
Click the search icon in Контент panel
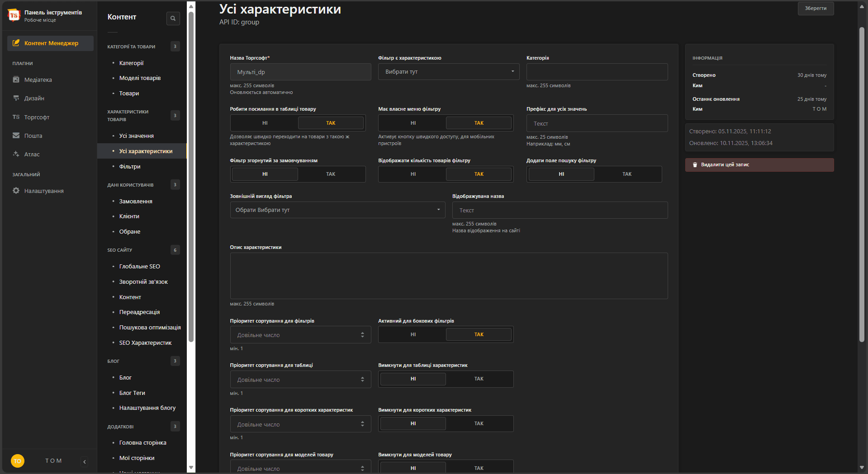click(x=173, y=19)
